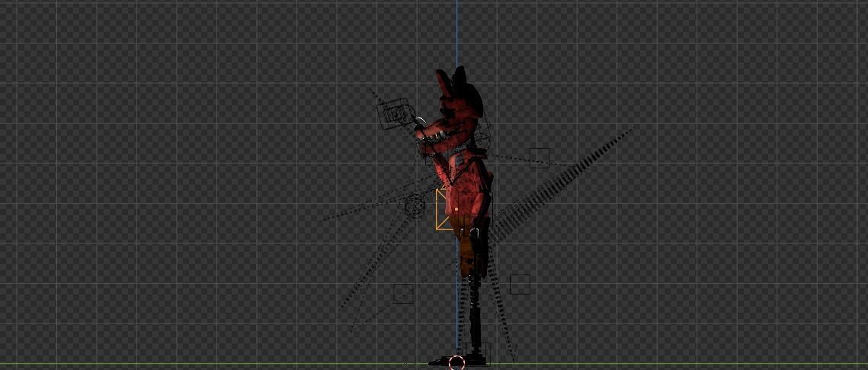Viewport: 868px width, 370px height.
Task: Select the square empty right of the character's knee
Action: (520, 284)
